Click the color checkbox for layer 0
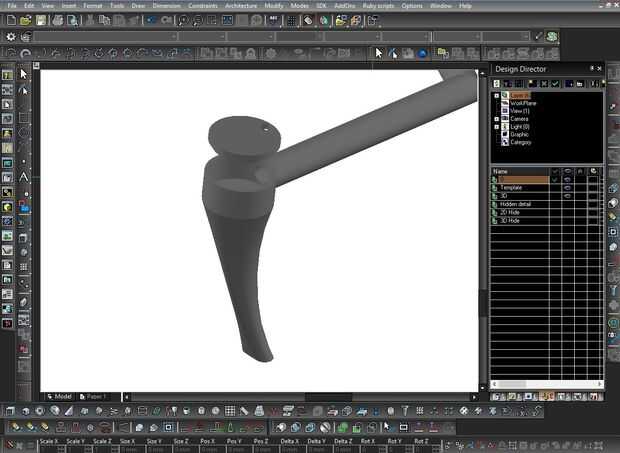Image resolution: width=620 pixels, height=453 pixels. (592, 179)
